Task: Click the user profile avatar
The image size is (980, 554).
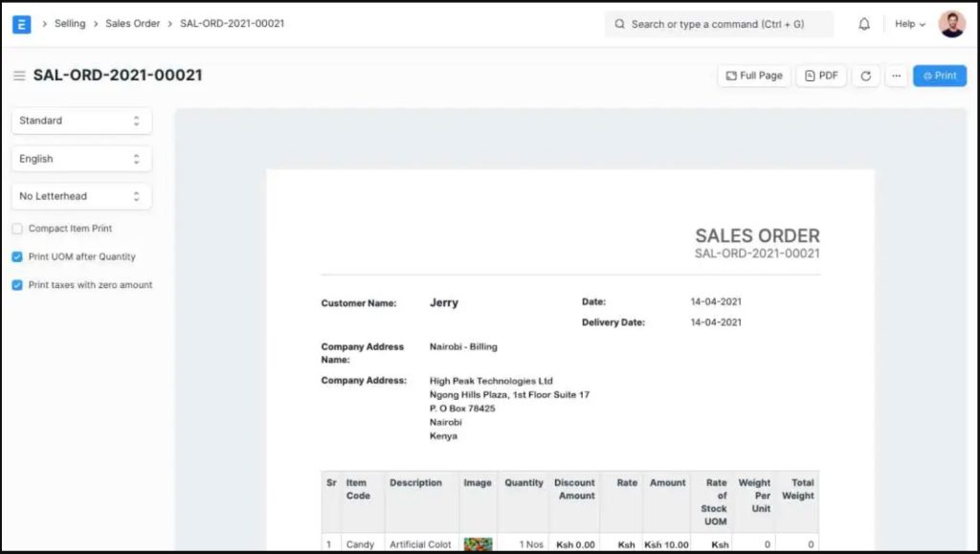Action: coord(951,24)
